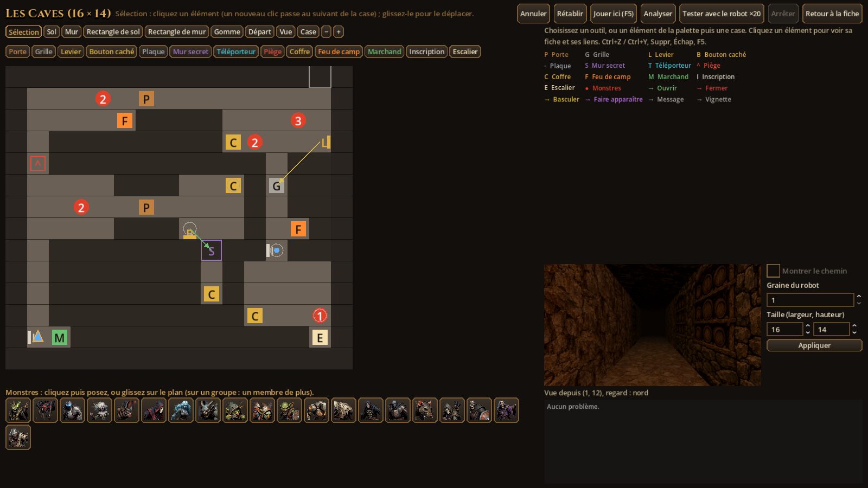The width and height of the screenshot is (868, 488).
Task: Select the blue start triangle beside Merchant
Action: 37,337
